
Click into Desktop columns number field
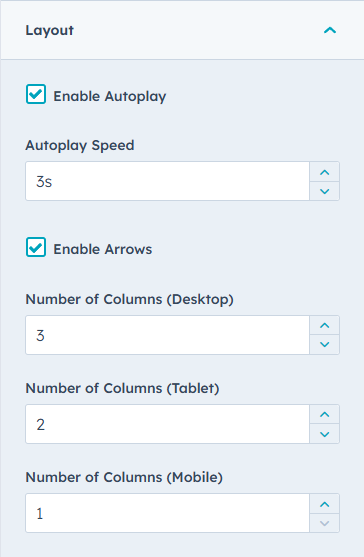point(168,335)
